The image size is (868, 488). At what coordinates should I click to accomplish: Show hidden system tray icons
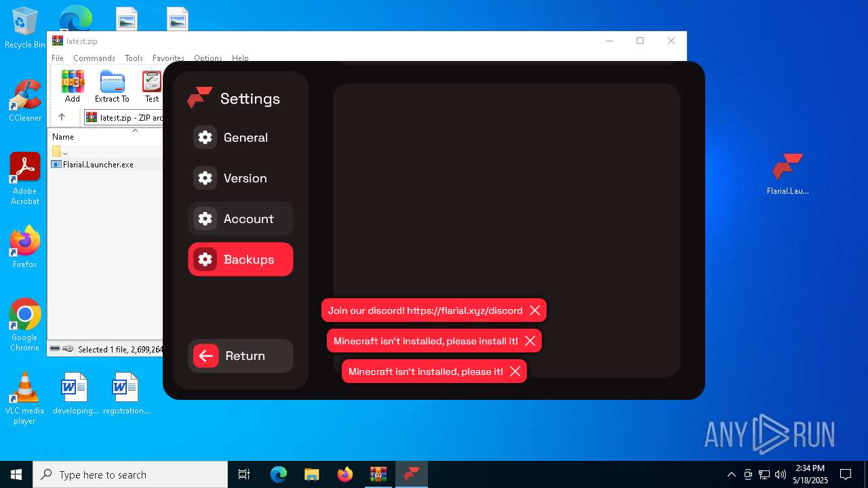[731, 474]
